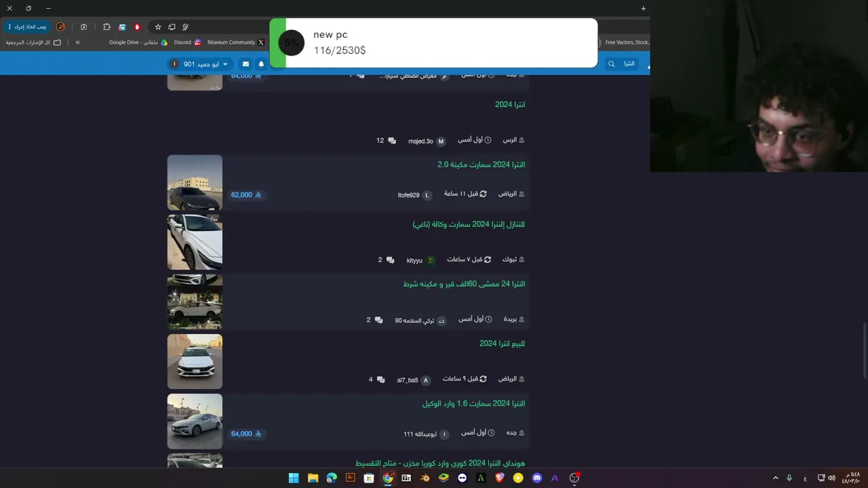Image resolution: width=868 pixels, height=488 pixels.
Task: Open Brave browser from the taskbar
Action: (500, 478)
